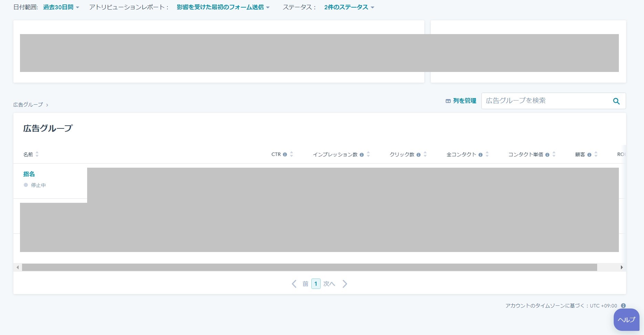Viewport: 644px width, 335px height.
Task: Open the 指名 ad group link
Action: pos(29,174)
